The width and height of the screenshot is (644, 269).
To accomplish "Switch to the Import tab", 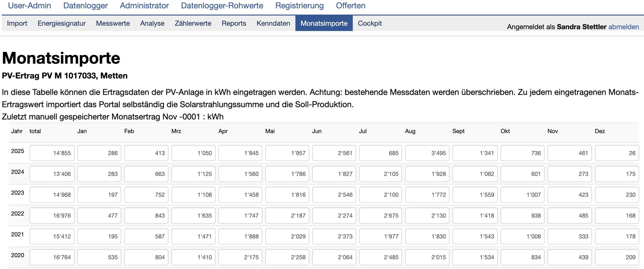I will point(17,23).
